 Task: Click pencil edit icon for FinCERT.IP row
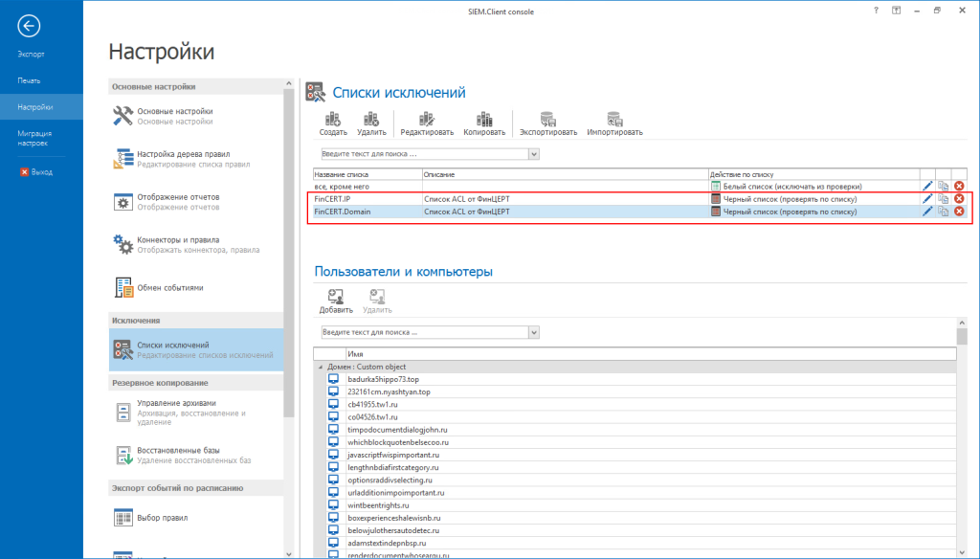click(926, 199)
